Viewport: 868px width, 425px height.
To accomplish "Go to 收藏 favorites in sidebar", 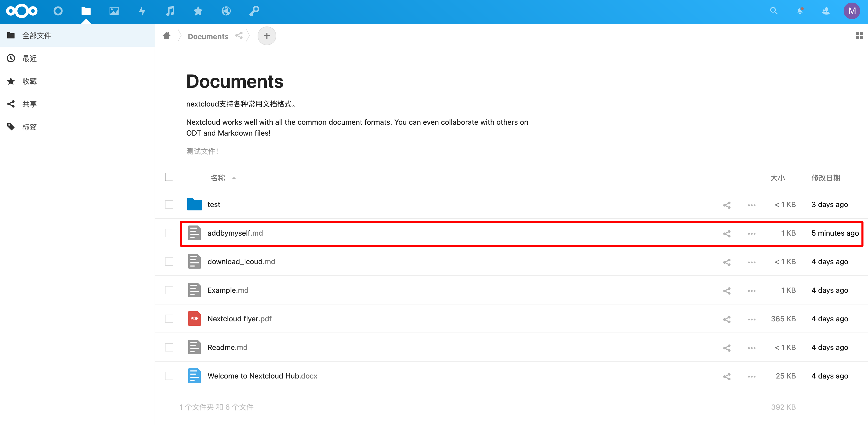I will [30, 81].
